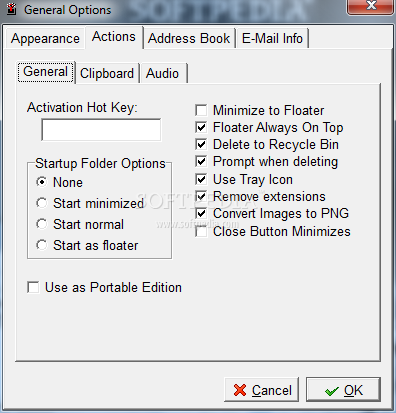Toggle Use Tray Icon checkbox
396x413 pixels.
201,179
